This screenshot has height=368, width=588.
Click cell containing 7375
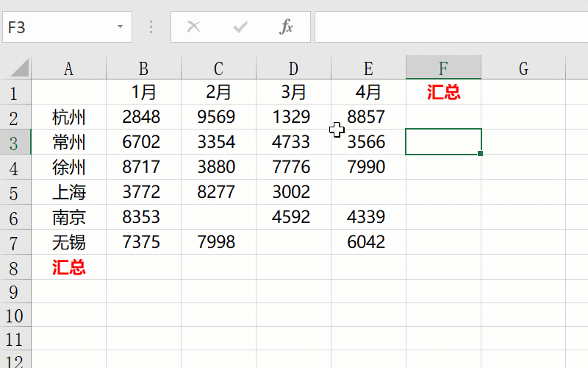[143, 242]
